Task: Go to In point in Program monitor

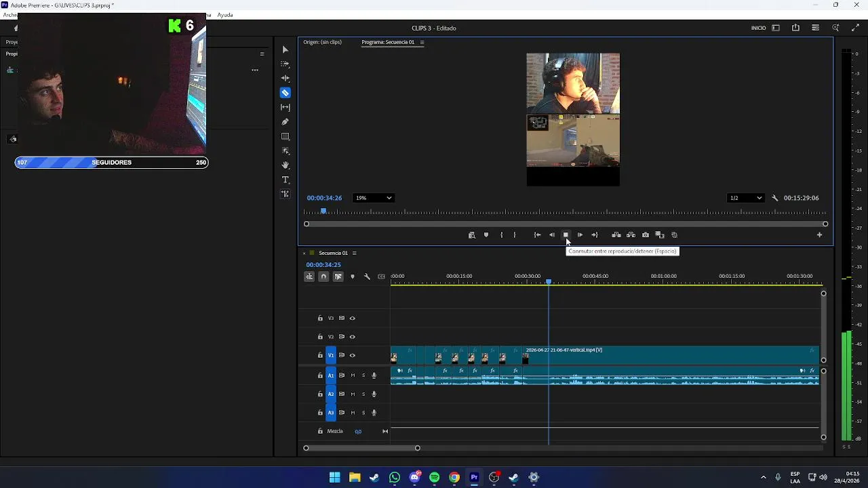Action: pos(537,235)
